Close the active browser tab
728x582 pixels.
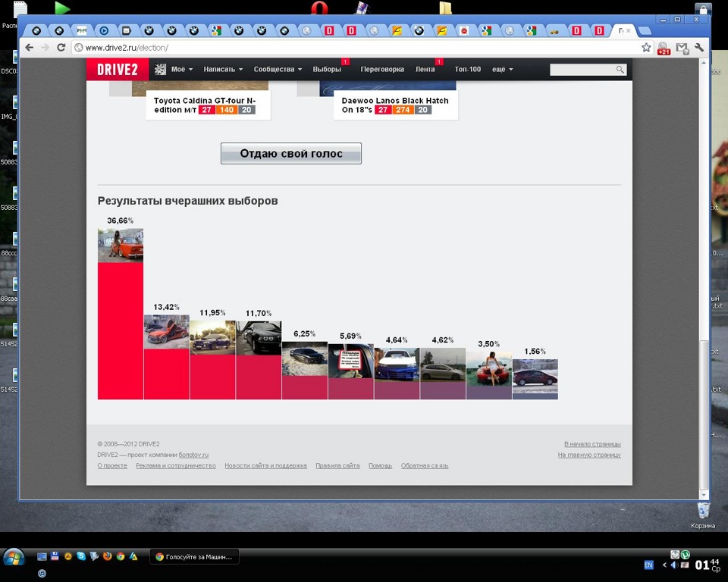click(x=628, y=30)
